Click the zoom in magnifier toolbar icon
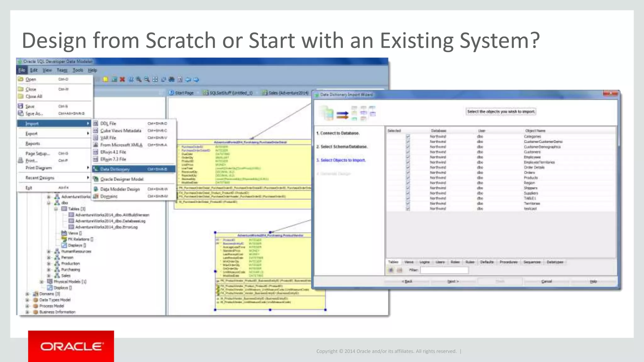This screenshot has height=362, width=644. (139, 80)
